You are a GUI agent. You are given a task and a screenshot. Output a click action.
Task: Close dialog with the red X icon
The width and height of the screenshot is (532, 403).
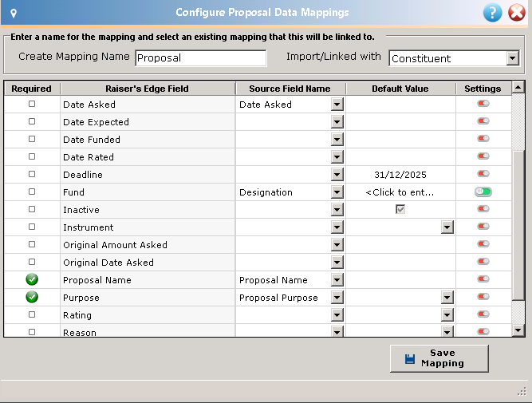(x=516, y=13)
